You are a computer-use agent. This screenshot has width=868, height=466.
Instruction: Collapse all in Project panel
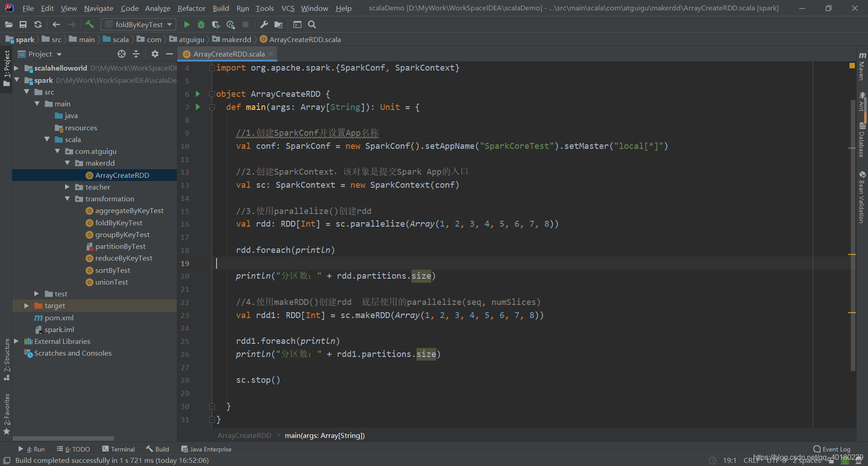pos(136,54)
